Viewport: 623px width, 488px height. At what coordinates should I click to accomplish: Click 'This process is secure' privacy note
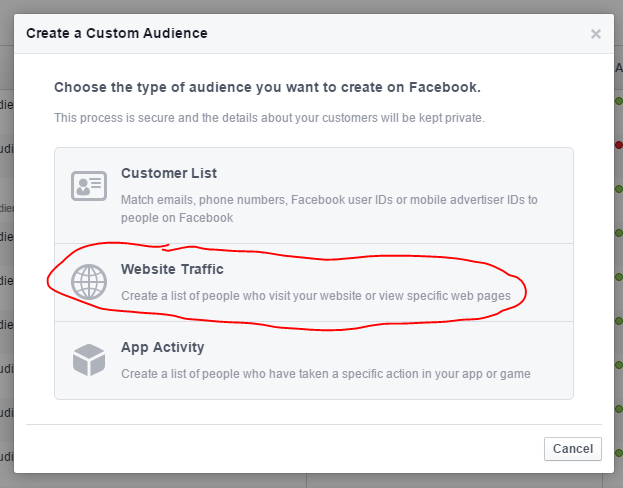[x=269, y=118]
